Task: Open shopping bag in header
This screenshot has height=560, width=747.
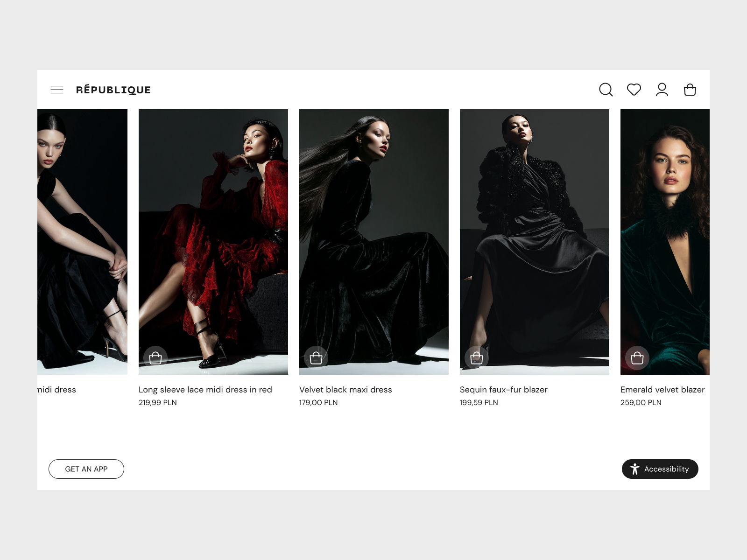Action: (690, 90)
